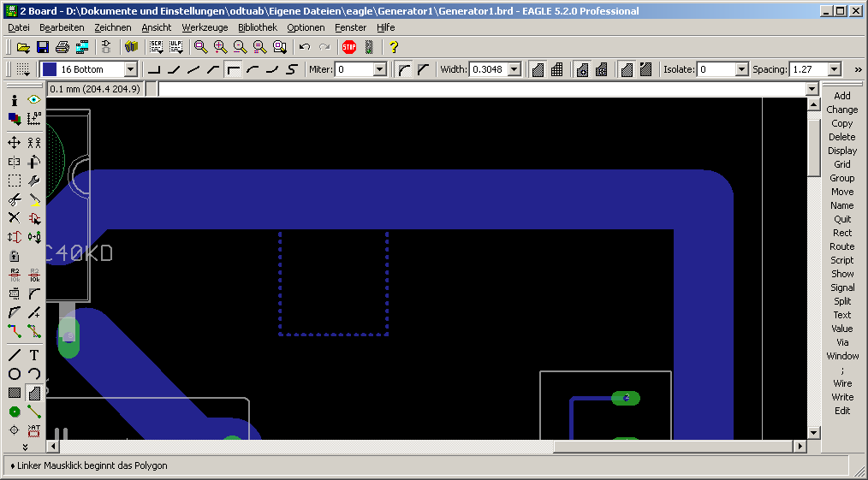This screenshot has height=480, width=868.
Task: Select the active 90-degree bend style
Action: tap(233, 69)
